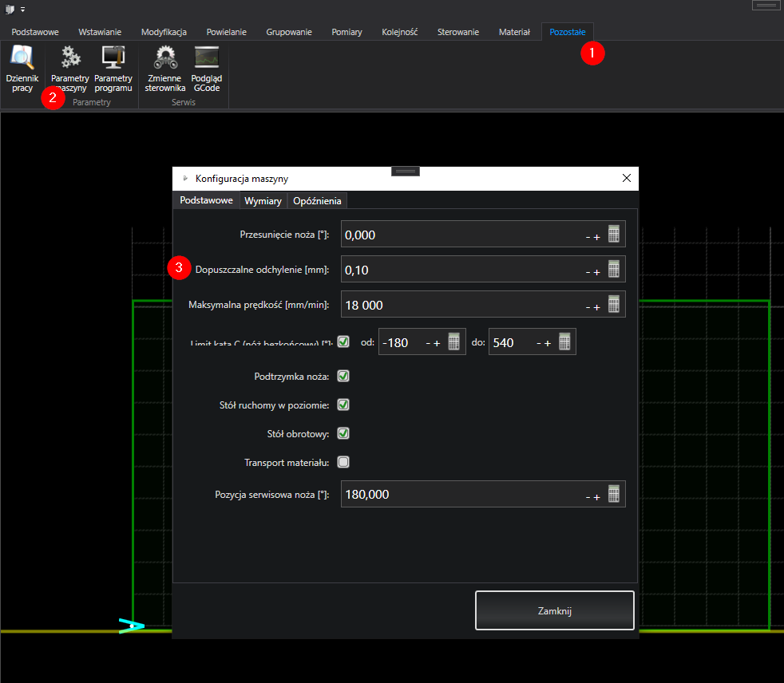784x683 pixels.
Task: Disable Stół obrotowy checkbox
Action: 343,433
